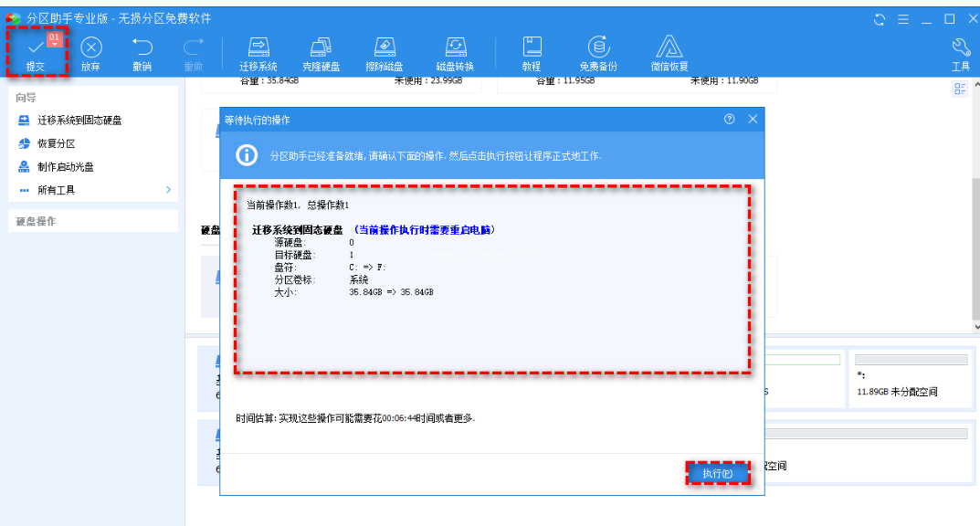Image resolution: width=980 pixels, height=526 pixels.
Task: Select the 克隆硬盘 (Clone Disk) tool
Action: [x=321, y=52]
